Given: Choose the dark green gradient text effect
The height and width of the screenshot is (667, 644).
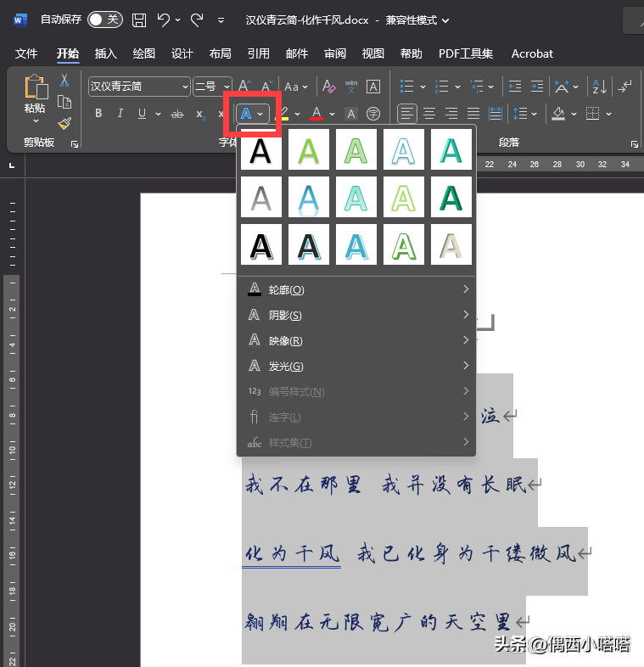Looking at the screenshot, I should [x=451, y=199].
